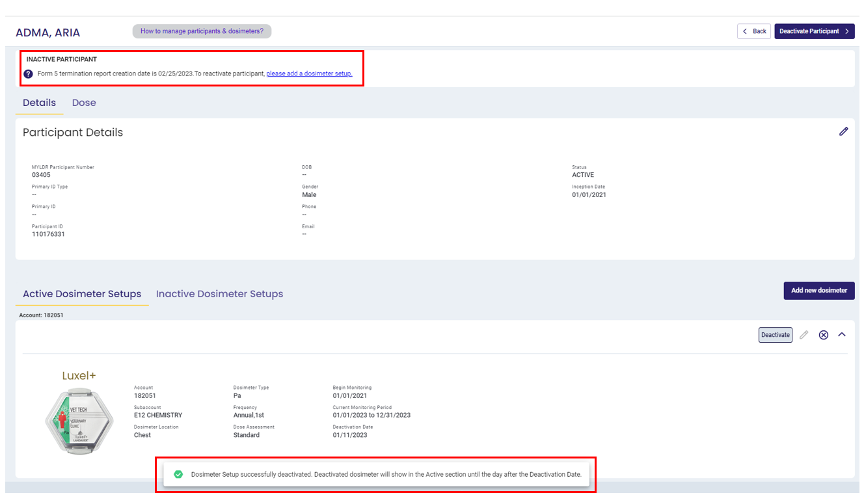Image resolution: width=864 pixels, height=504 pixels.
Task: Click the left chevron inside the Back button
Action: (x=744, y=31)
